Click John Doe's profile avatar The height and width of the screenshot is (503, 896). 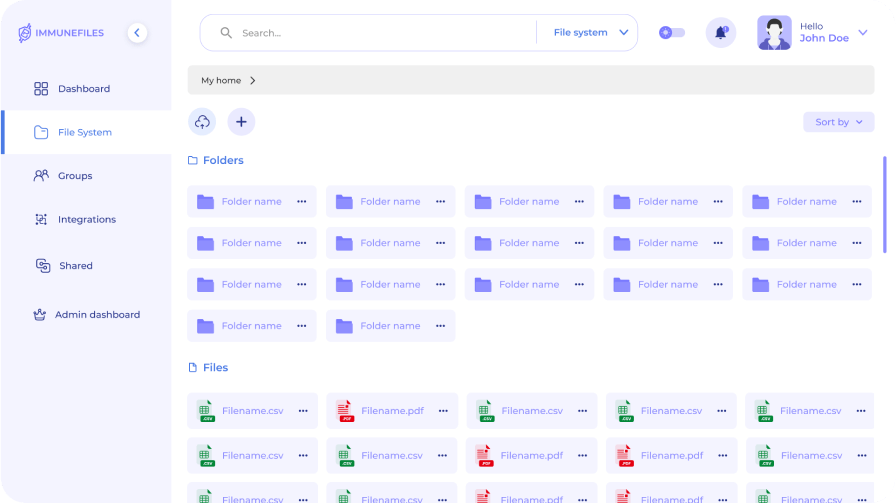tap(774, 33)
